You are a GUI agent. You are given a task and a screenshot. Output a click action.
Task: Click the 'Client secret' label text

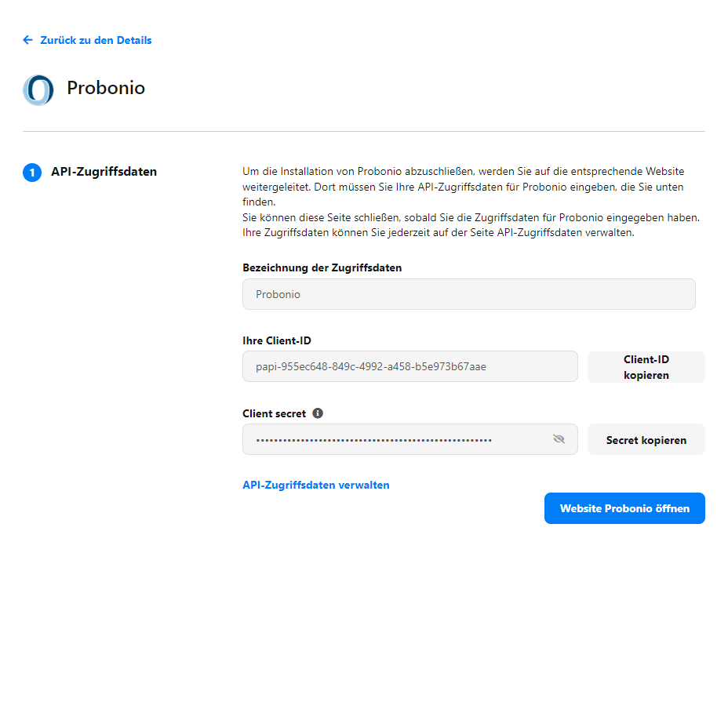pyautogui.click(x=274, y=413)
